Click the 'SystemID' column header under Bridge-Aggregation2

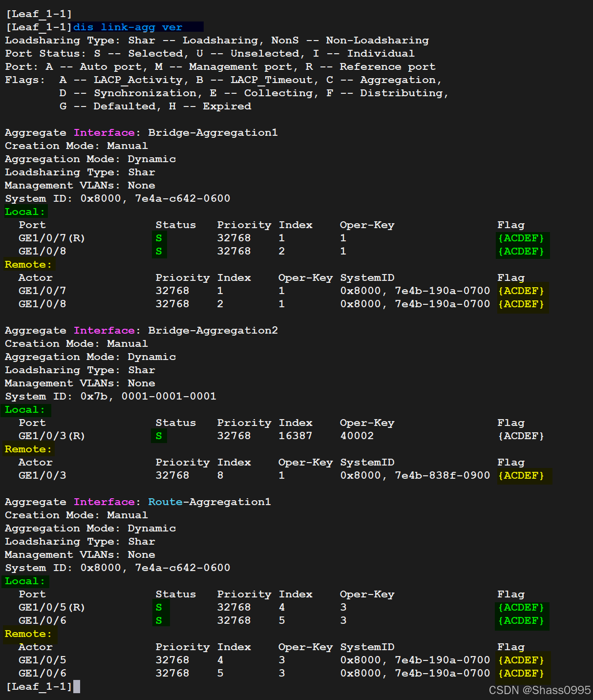coord(367,463)
